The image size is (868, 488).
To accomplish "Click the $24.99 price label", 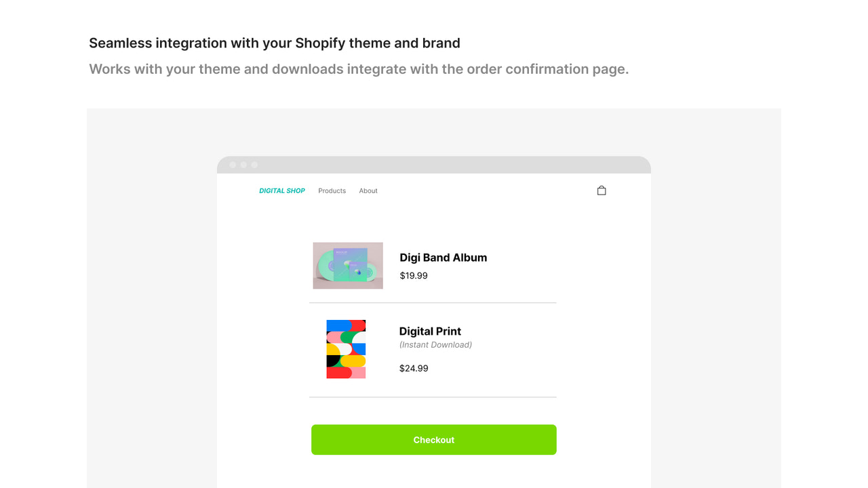I will (x=414, y=368).
